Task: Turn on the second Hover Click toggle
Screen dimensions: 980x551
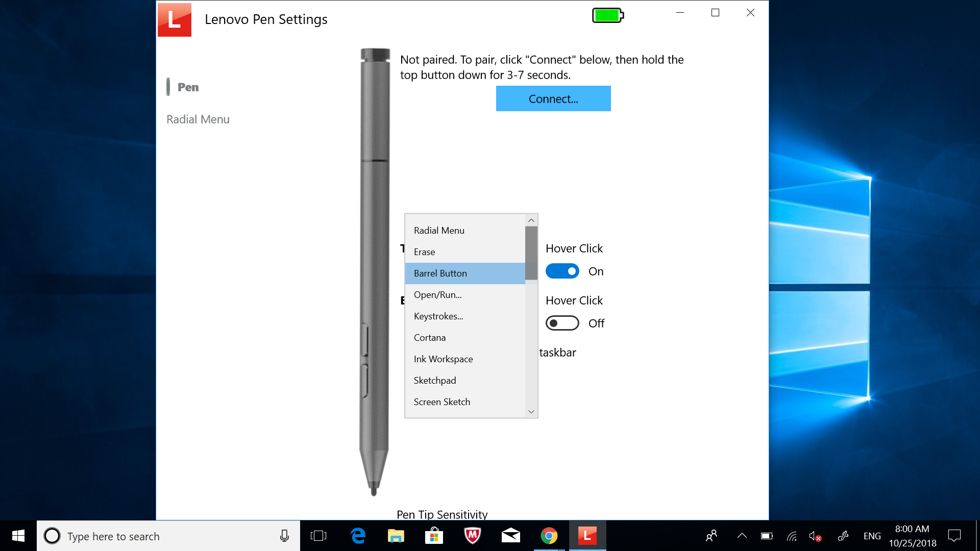Action: 562,323
